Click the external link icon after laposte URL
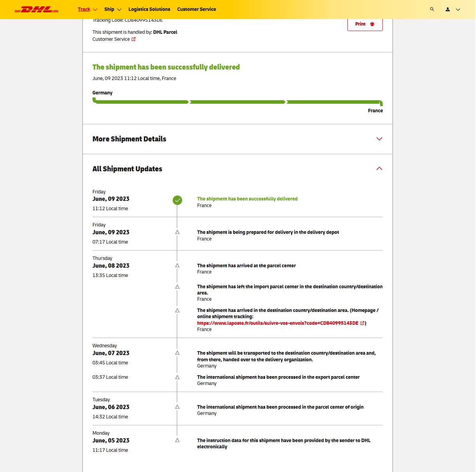 (362, 323)
